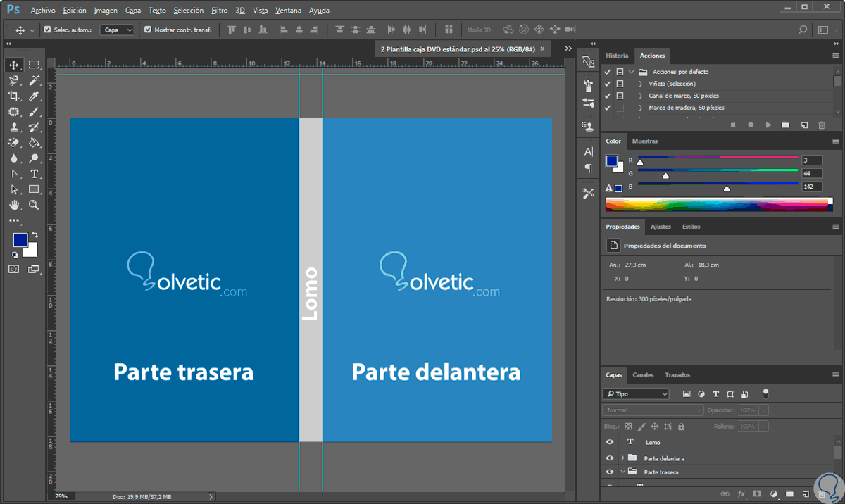Select the Crop tool
The image size is (845, 504).
pos(13,96)
